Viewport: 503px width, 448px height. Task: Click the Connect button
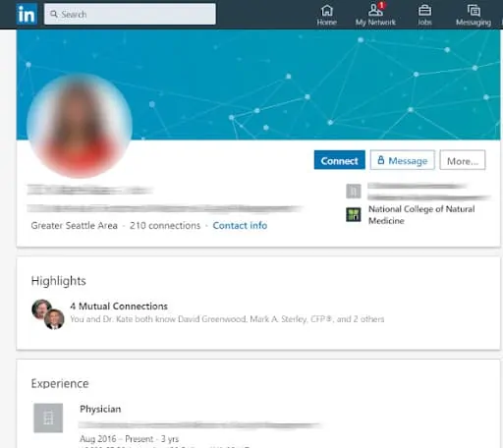(339, 160)
